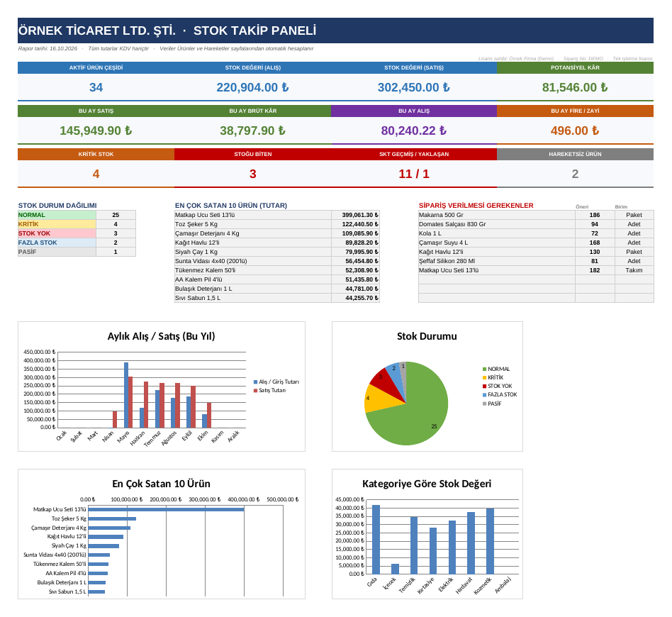Select 'Siyah Çay 1 Kg' in the top sellers table

click(x=253, y=252)
